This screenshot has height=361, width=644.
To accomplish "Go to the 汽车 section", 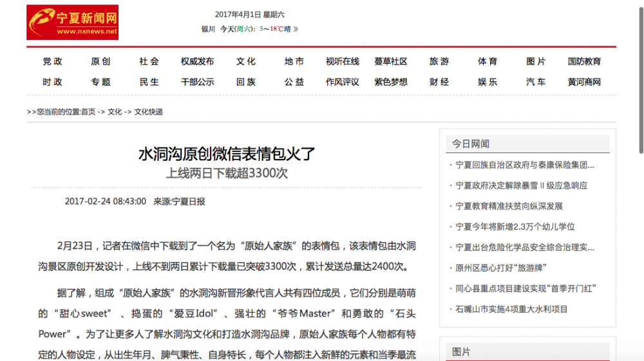I will tap(536, 82).
